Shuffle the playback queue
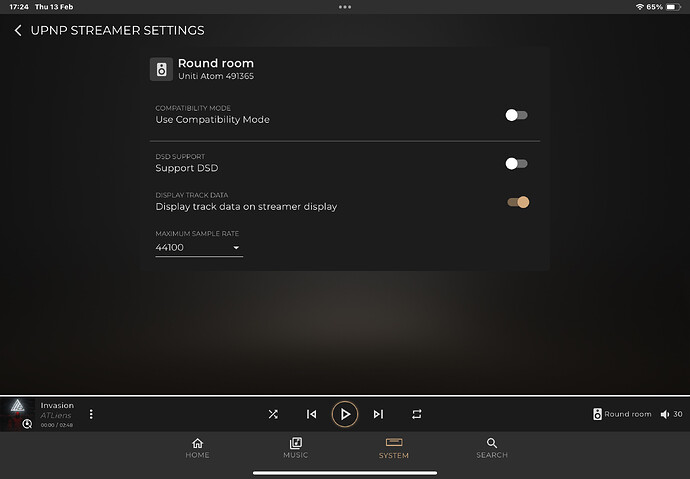Screen dimensions: 690x479 tap(273, 414)
